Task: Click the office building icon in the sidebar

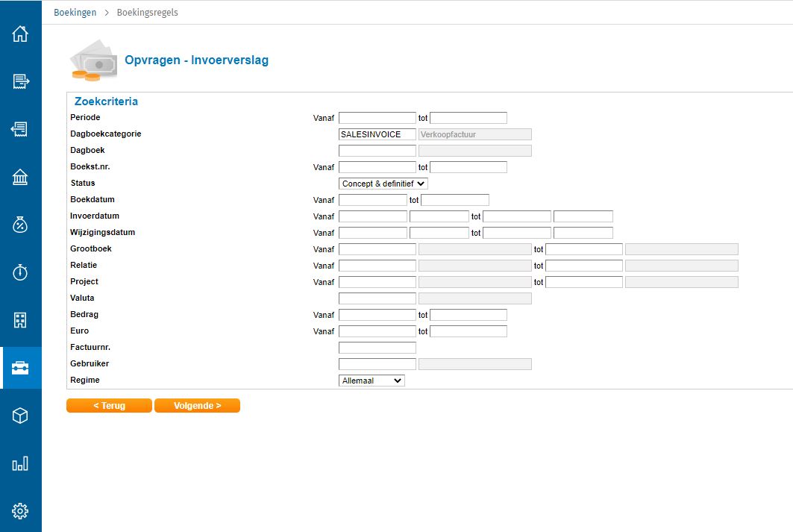Action: click(20, 320)
